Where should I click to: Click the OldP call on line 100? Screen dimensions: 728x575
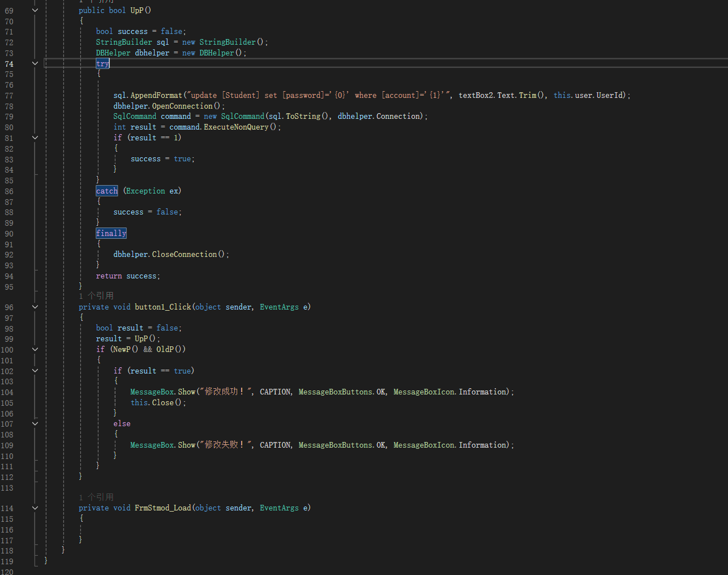[x=165, y=349]
